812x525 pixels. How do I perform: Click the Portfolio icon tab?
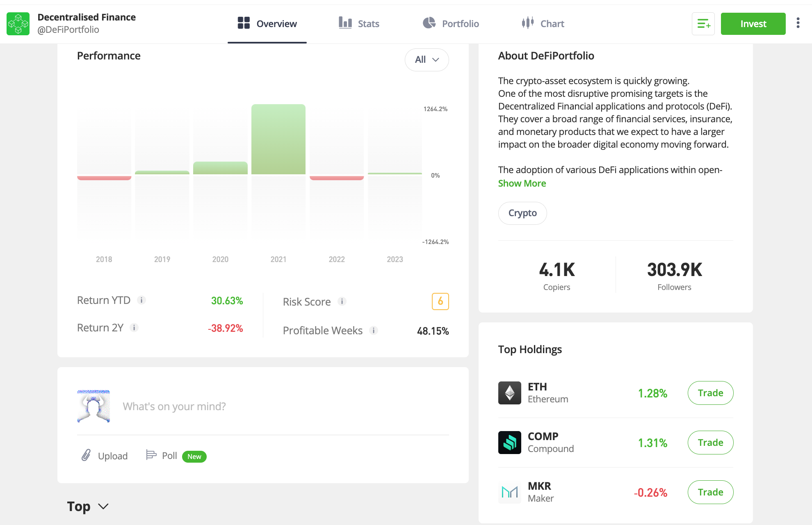(x=451, y=24)
